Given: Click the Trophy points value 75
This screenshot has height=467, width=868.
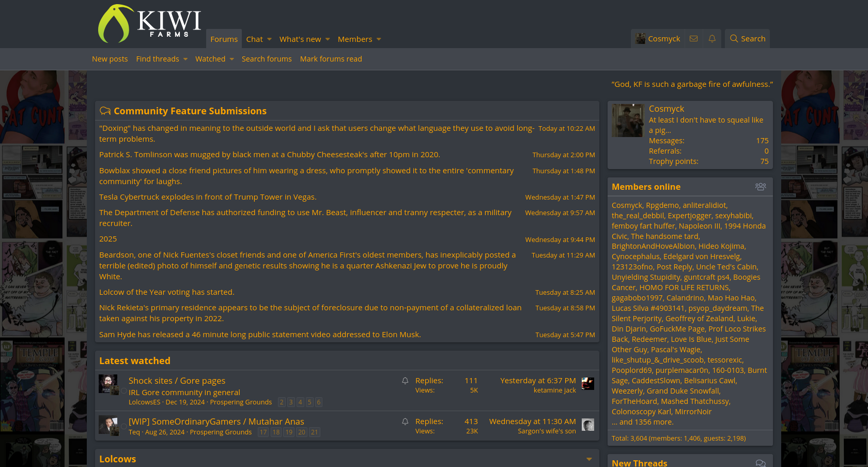Looking at the screenshot, I should (765, 161).
